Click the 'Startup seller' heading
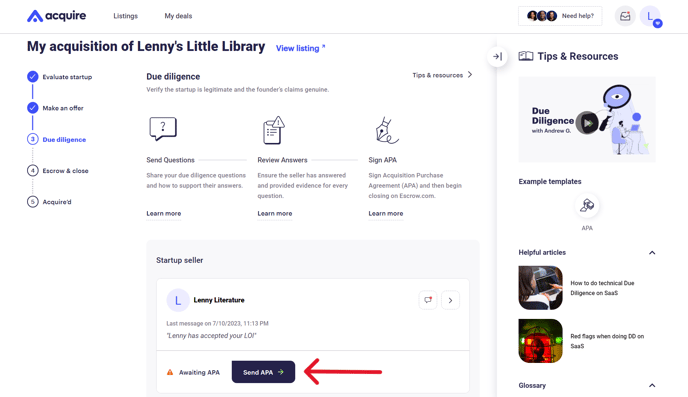This screenshot has height=397, width=688. click(x=179, y=260)
